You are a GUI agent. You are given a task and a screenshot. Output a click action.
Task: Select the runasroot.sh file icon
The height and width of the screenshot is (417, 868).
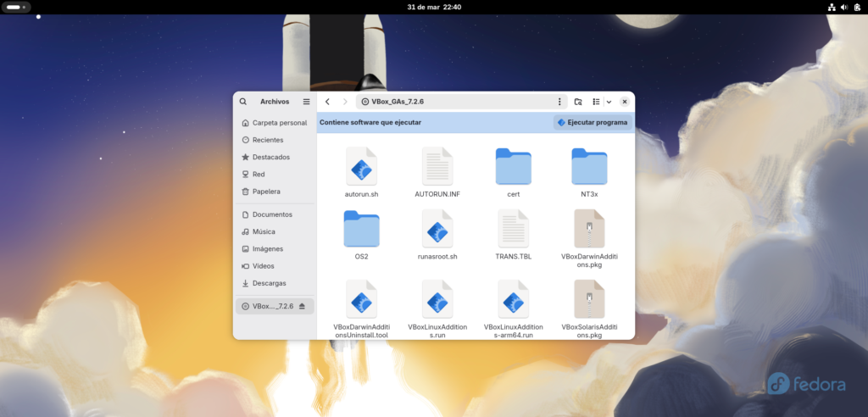click(x=437, y=229)
